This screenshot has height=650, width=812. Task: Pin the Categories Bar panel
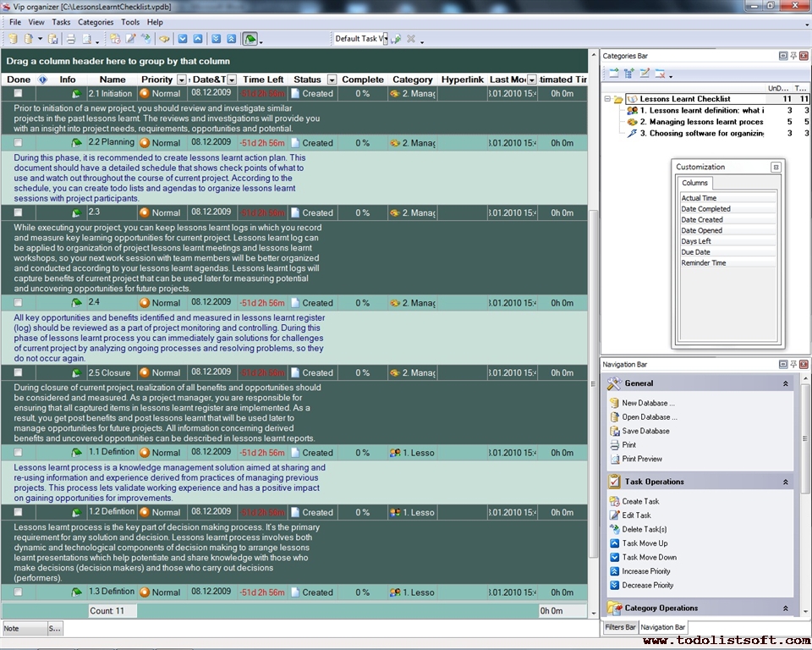[793, 56]
